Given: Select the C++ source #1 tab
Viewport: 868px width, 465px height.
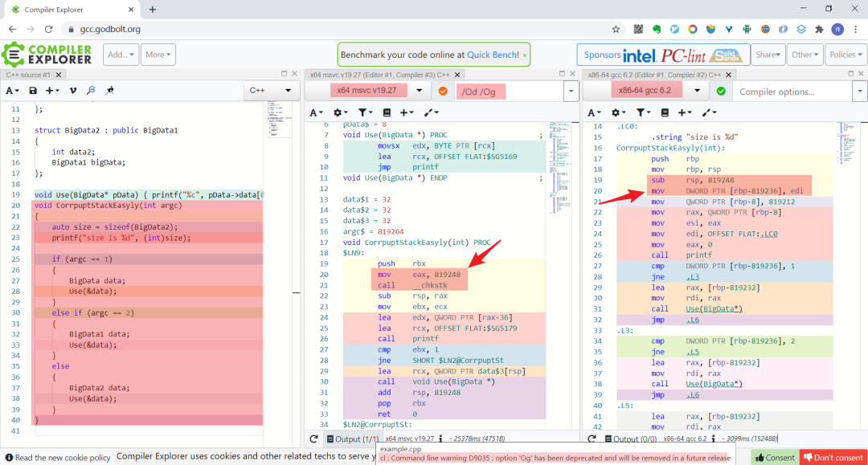Looking at the screenshot, I should tap(29, 74).
